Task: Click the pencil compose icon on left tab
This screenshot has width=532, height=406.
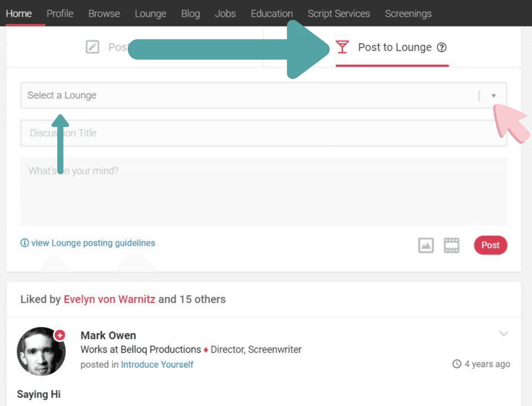Action: coord(93,47)
